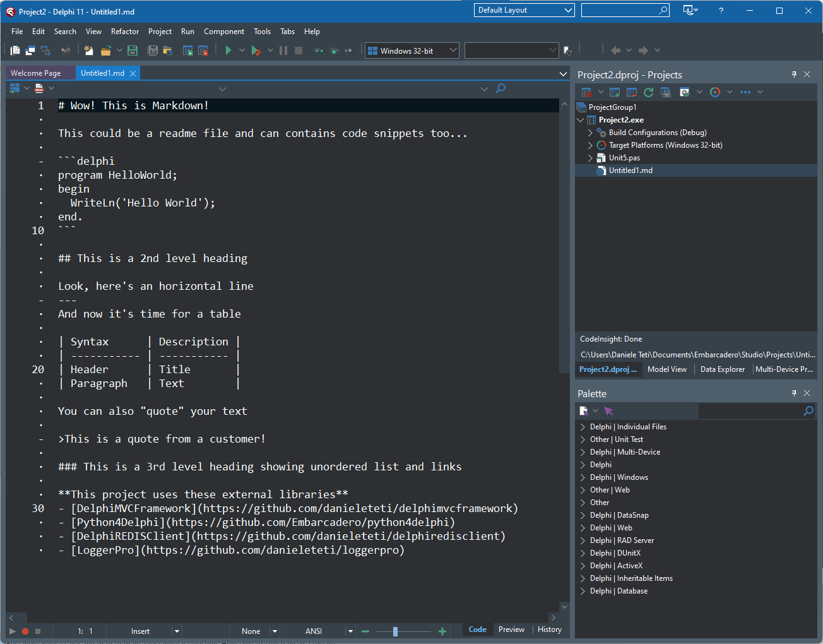Click the Run green play icon
This screenshot has width=823, height=644.
point(228,51)
